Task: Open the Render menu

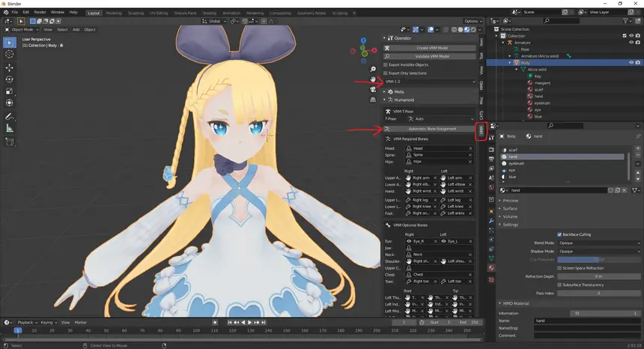Action: (x=40, y=12)
